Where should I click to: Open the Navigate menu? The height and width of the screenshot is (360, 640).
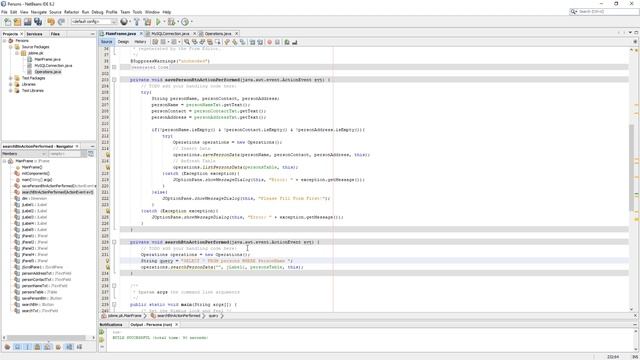[39, 12]
